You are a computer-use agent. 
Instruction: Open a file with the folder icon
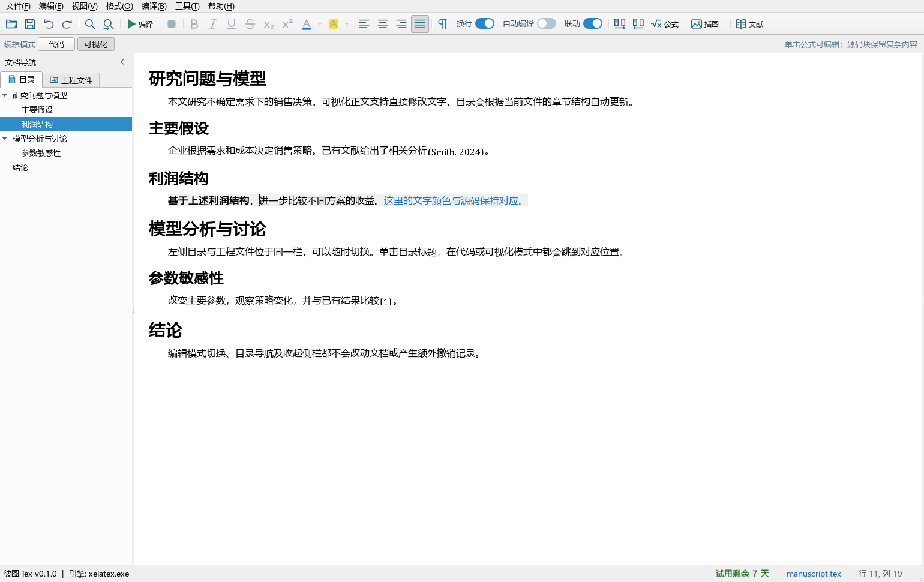[11, 24]
